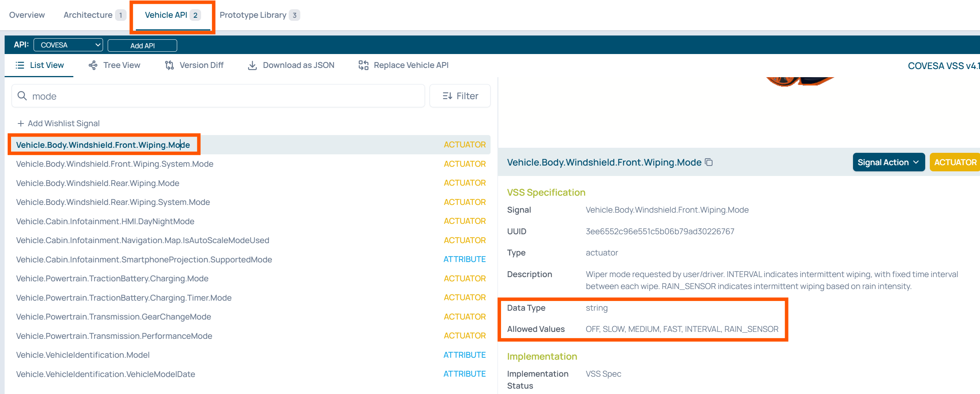Viewport: 980px width, 394px height.
Task: Click the Download as JSON icon
Action: point(252,65)
